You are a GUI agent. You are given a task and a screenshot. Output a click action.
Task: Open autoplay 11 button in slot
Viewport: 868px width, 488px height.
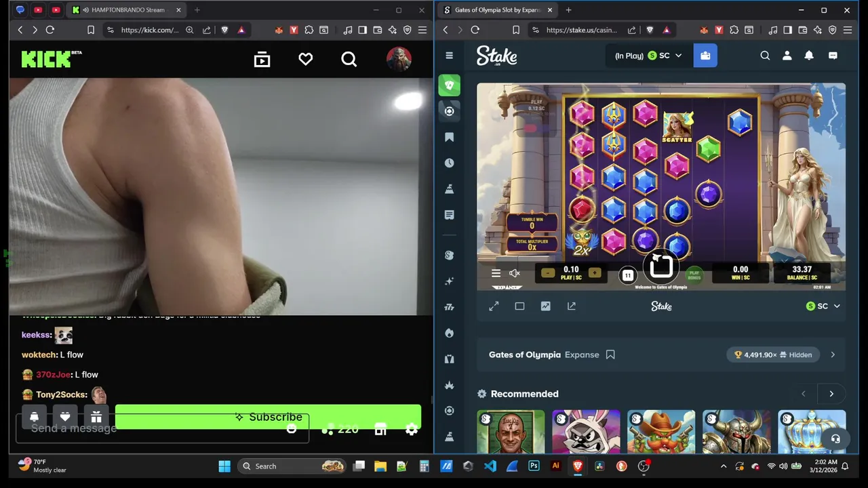click(x=628, y=274)
